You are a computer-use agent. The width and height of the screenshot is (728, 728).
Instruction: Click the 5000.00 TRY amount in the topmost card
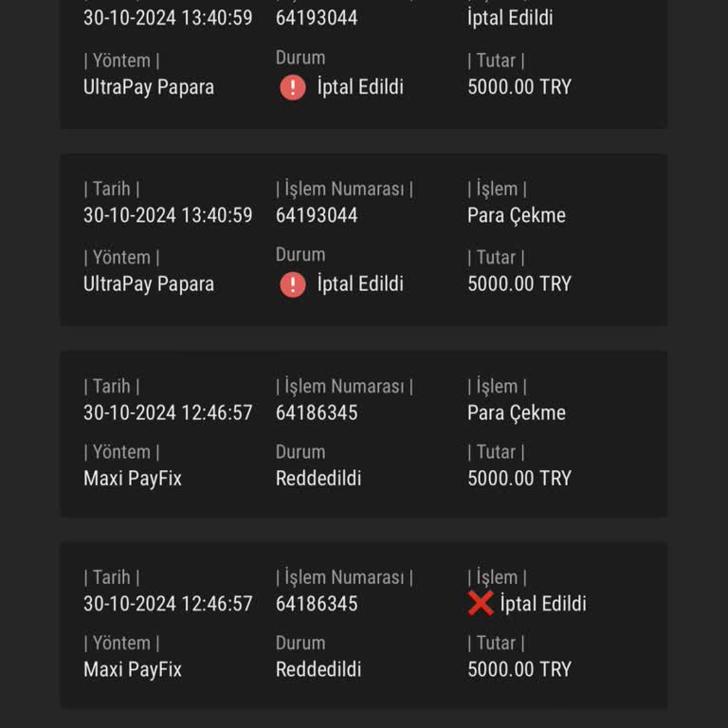tap(519, 87)
